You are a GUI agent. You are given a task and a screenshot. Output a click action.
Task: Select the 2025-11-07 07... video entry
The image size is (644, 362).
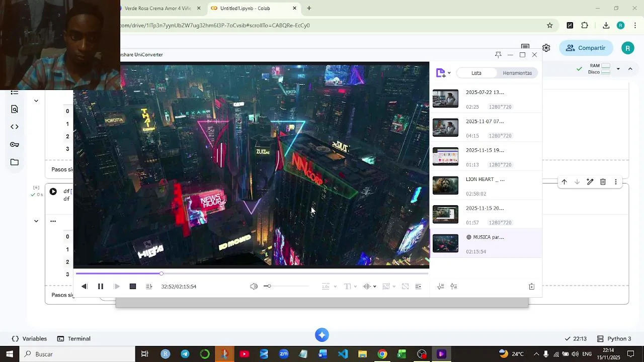(486, 128)
